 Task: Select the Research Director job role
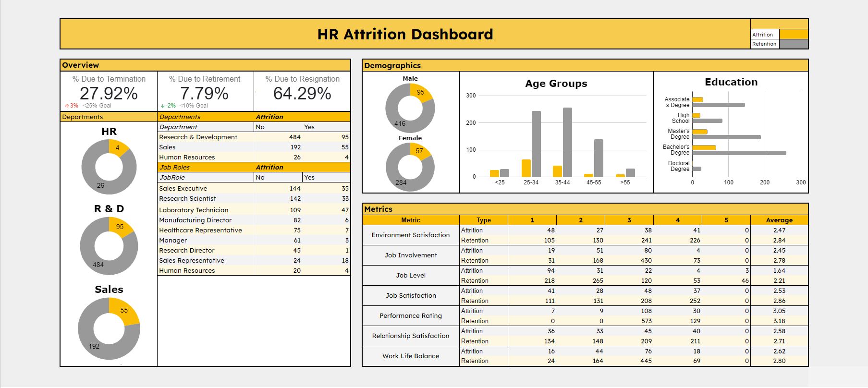(x=187, y=250)
